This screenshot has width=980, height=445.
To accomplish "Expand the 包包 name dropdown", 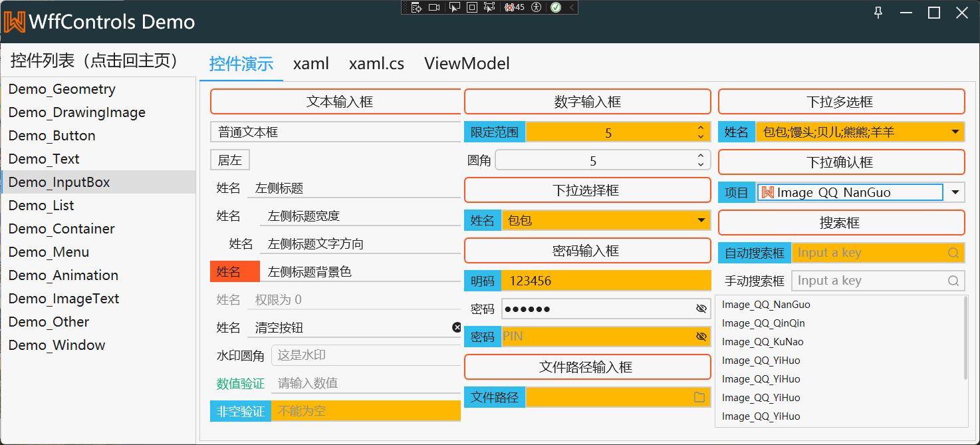I will point(701,220).
